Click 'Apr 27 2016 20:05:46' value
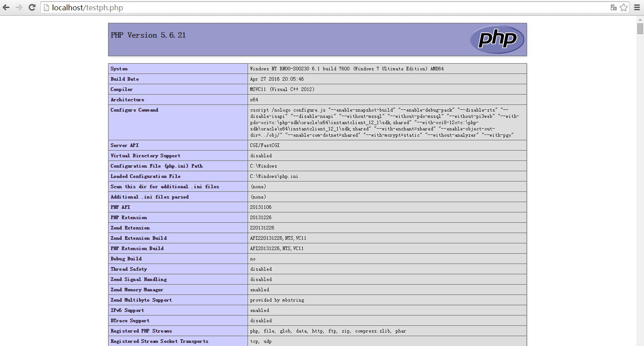The image size is (644, 346). point(277,79)
